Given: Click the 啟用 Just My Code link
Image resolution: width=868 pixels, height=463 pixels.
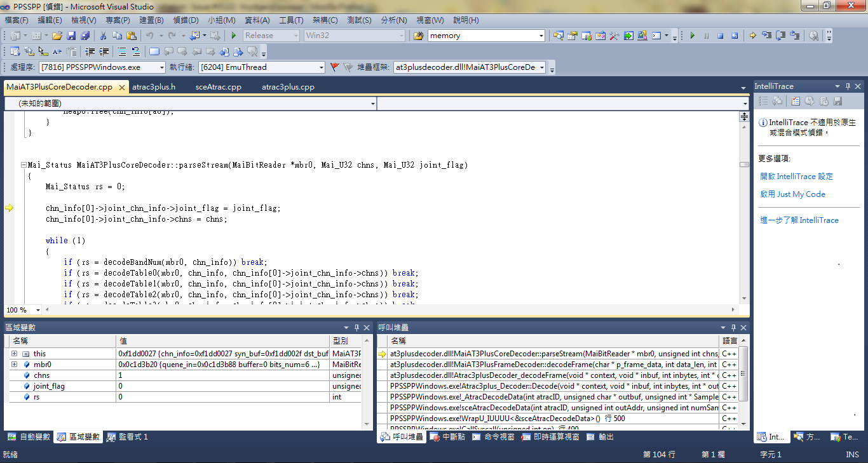Looking at the screenshot, I should 792,194.
